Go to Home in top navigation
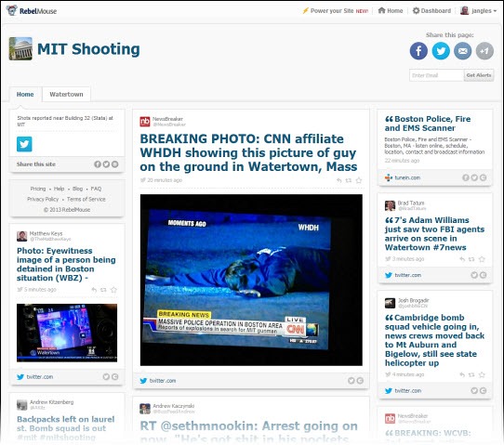The image size is (504, 445). click(x=391, y=11)
